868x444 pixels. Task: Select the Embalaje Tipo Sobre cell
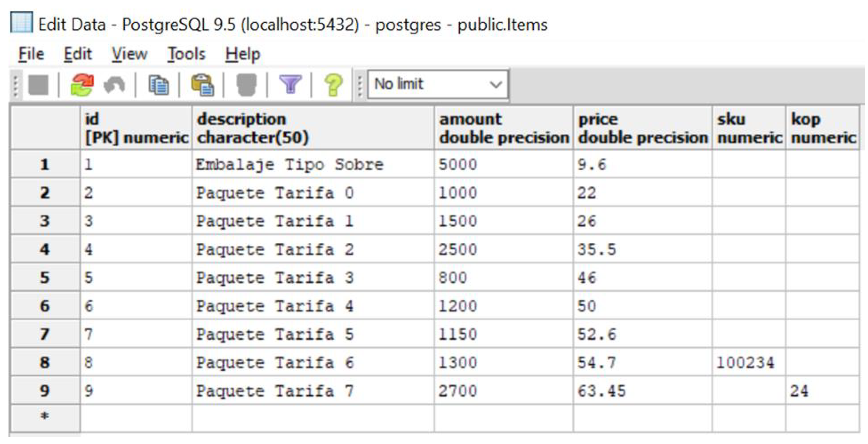[x=313, y=165]
